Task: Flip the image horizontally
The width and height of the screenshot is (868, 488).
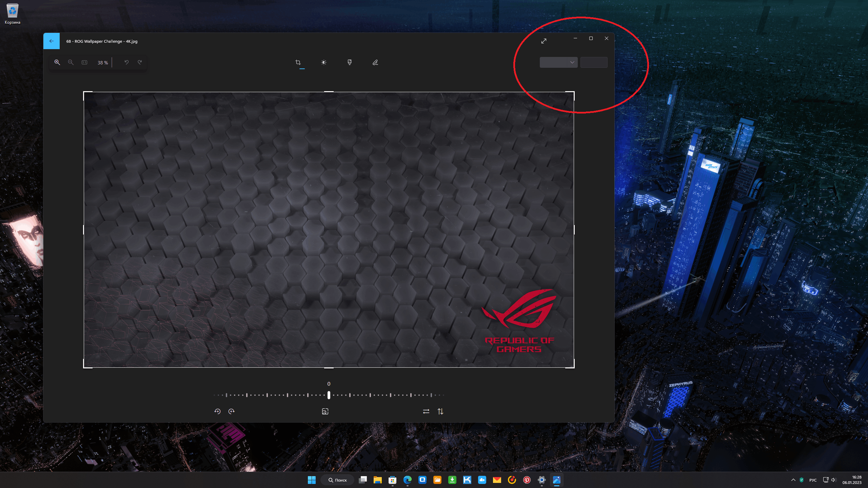Action: [x=426, y=411]
